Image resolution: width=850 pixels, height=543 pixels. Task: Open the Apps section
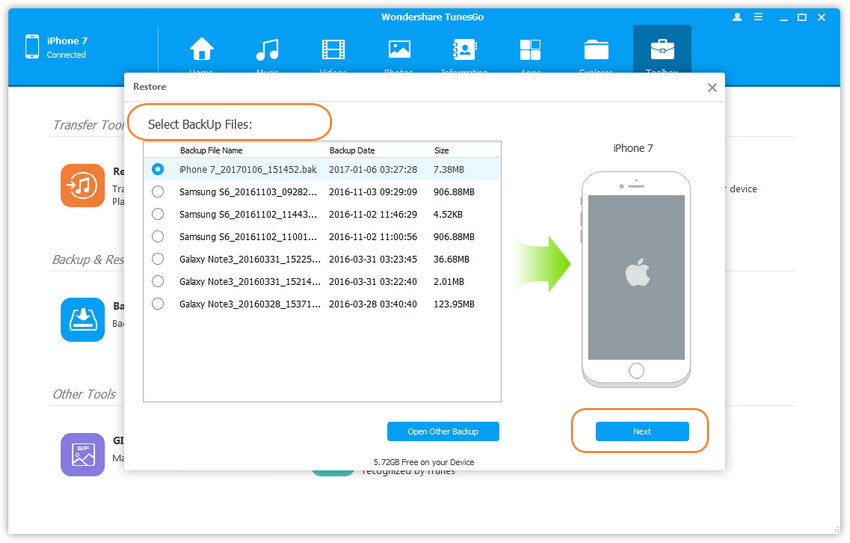[x=530, y=50]
